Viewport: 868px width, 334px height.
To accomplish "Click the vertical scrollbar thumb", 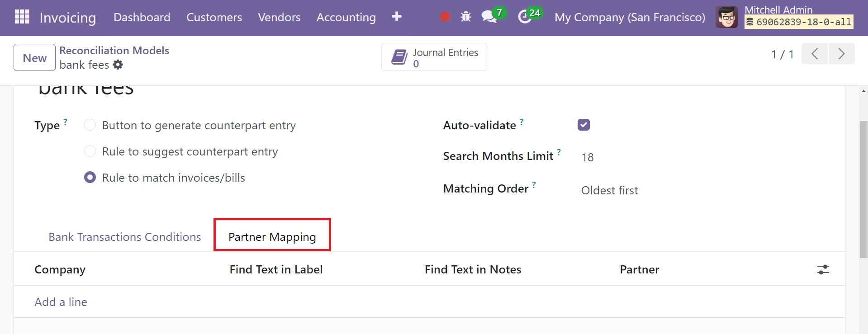I will 863,190.
